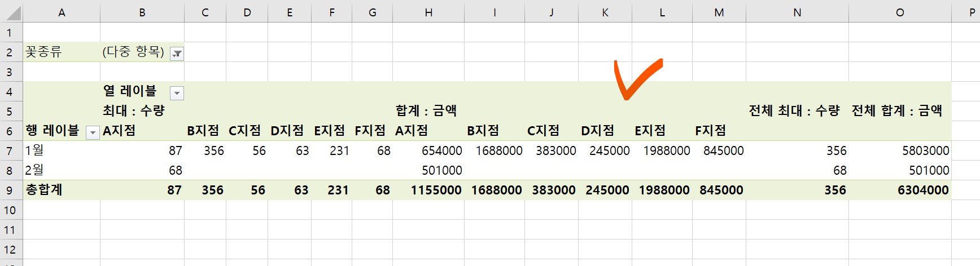Open the 꽃종류 filter button in cell B2
The width and height of the screenshot is (980, 266).
tap(177, 54)
